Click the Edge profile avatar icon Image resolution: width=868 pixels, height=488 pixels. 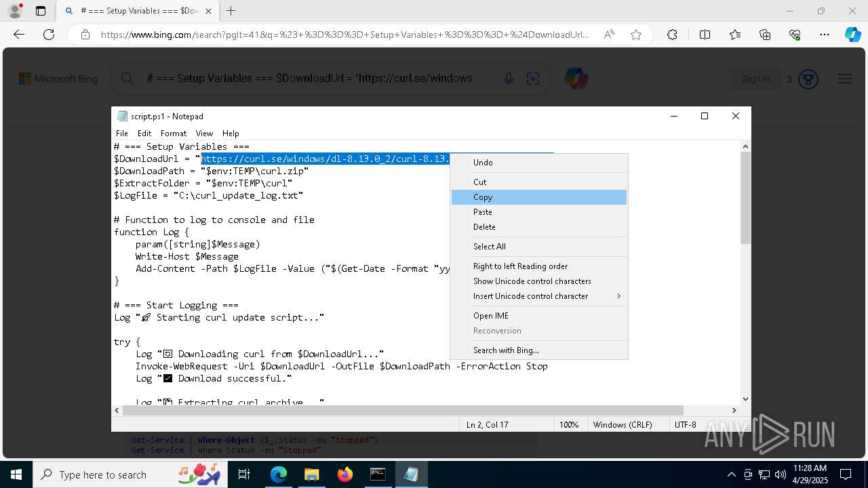click(14, 11)
